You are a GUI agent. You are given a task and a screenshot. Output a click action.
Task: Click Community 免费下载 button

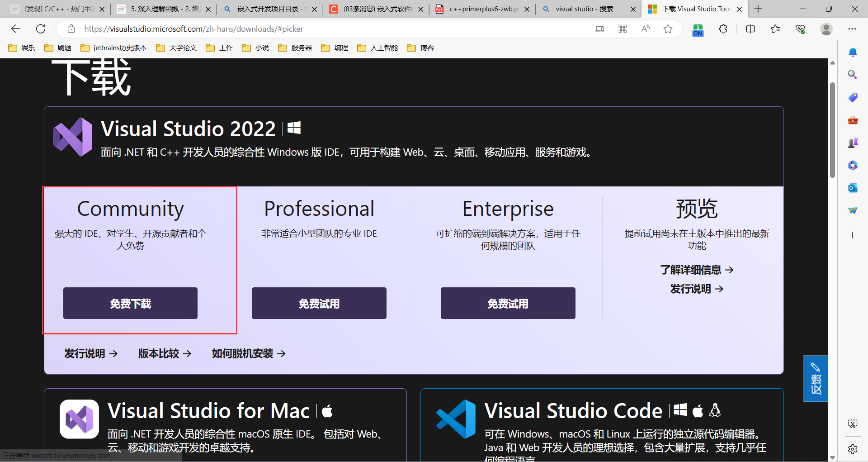click(x=130, y=303)
